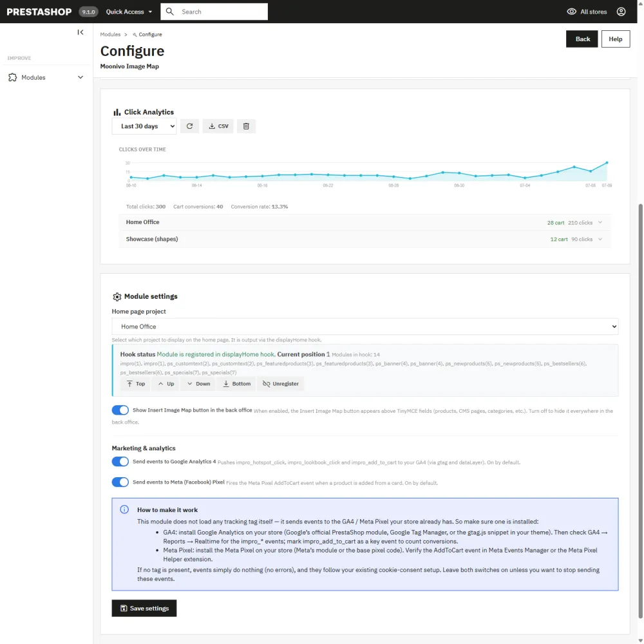
Task: Click the Click Analytics bar-chart icon
Action: click(x=117, y=112)
